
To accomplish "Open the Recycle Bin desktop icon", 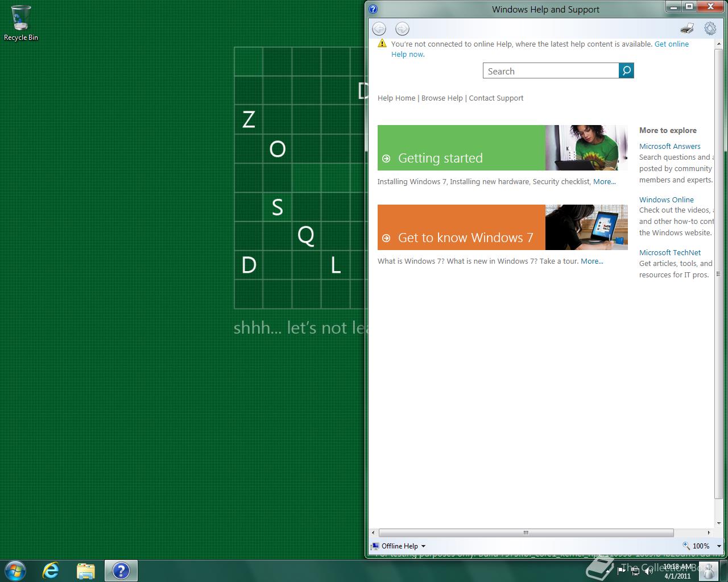I will [21, 23].
